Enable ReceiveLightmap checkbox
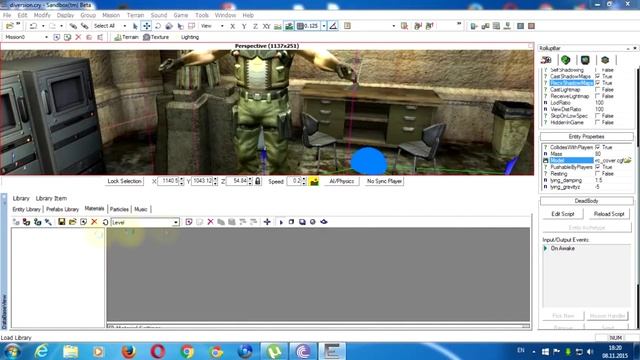Viewport: 640px width, 360px height. [x=598, y=96]
